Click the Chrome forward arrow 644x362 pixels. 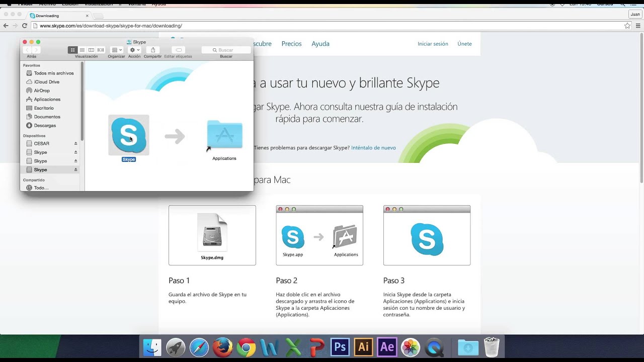[x=15, y=26]
